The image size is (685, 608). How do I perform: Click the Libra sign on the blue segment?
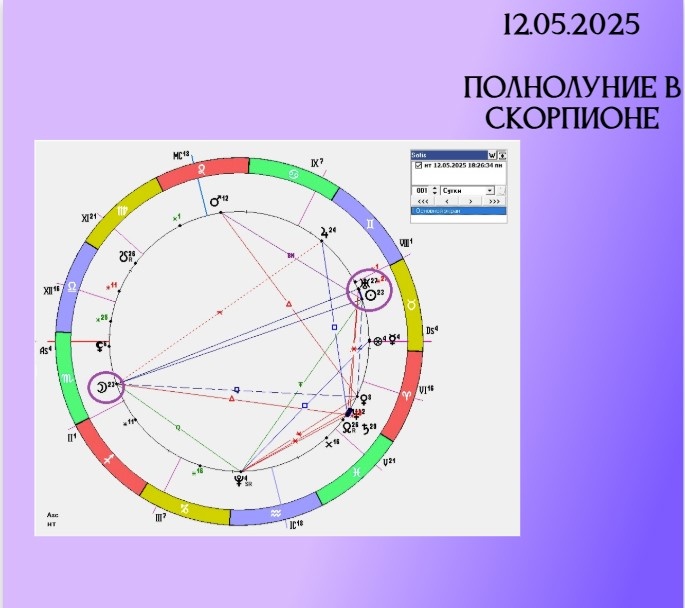(72, 287)
